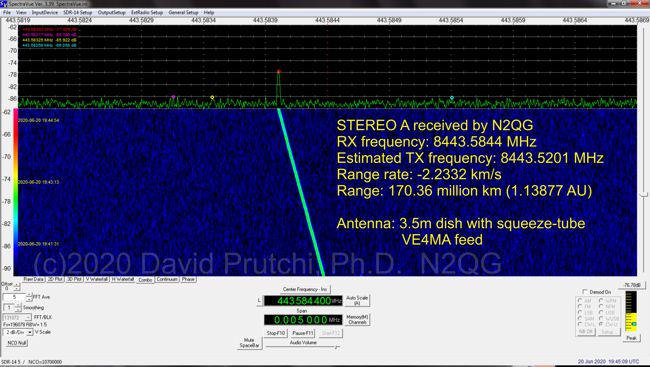Switch to the Phase tab

(188, 280)
